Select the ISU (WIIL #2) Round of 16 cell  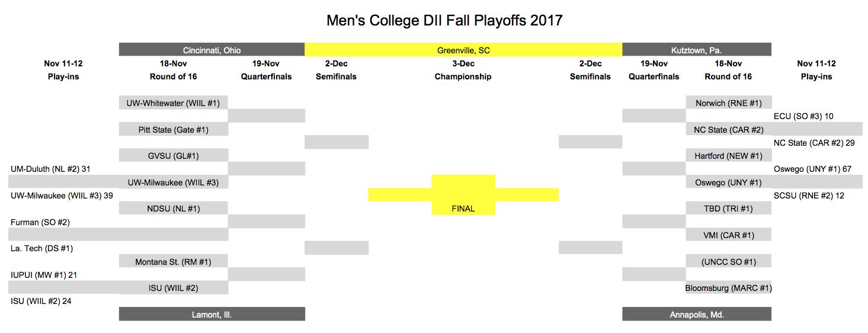173,288
